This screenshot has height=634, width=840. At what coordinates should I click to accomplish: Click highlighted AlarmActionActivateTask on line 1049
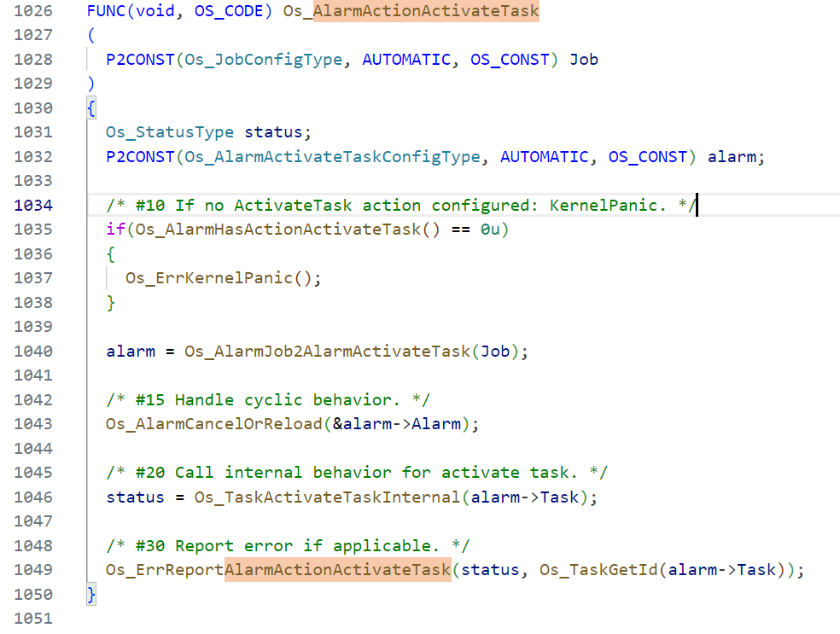tap(337, 570)
